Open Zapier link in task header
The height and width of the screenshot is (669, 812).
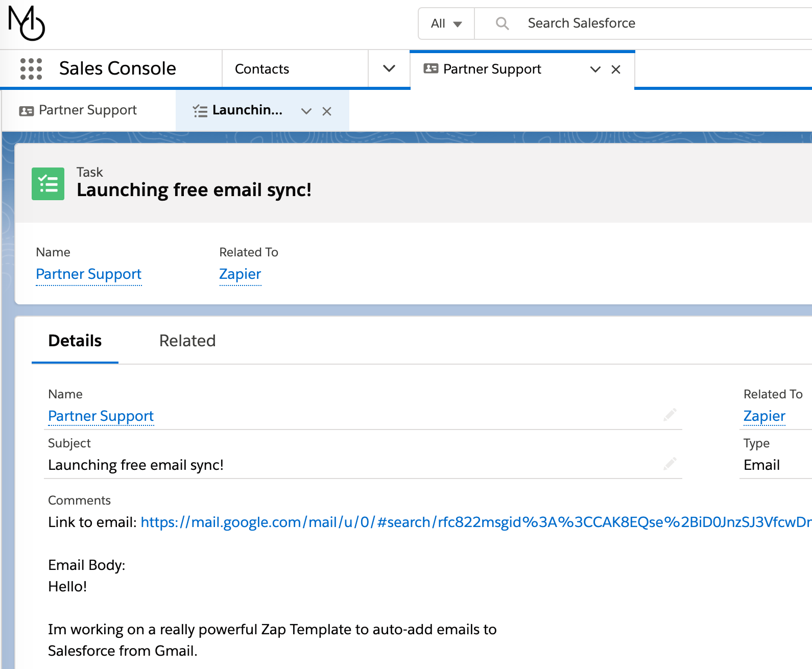[x=240, y=274]
